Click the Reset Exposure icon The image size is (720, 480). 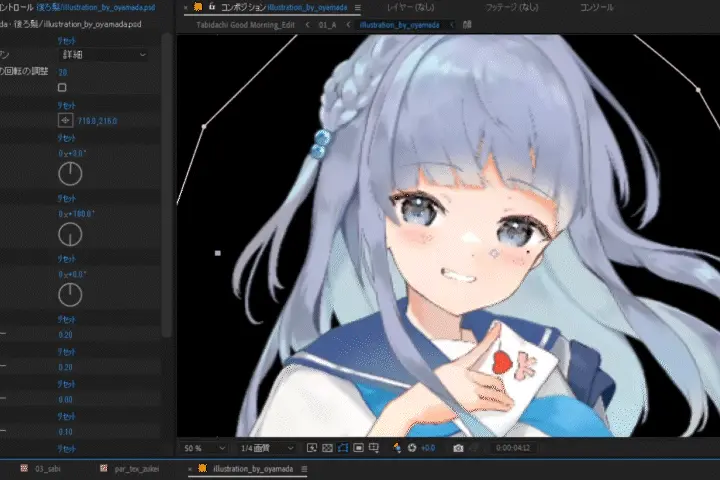pyautogui.click(x=412, y=448)
